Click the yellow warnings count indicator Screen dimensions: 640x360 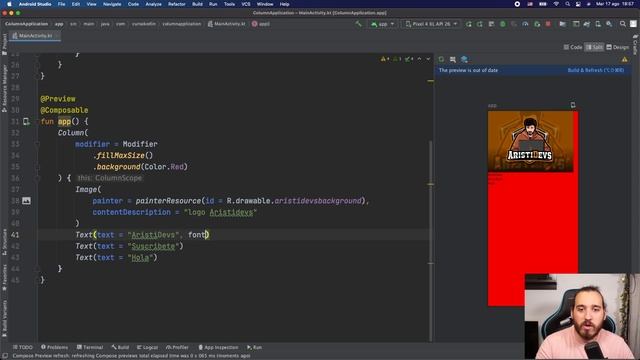385,59
